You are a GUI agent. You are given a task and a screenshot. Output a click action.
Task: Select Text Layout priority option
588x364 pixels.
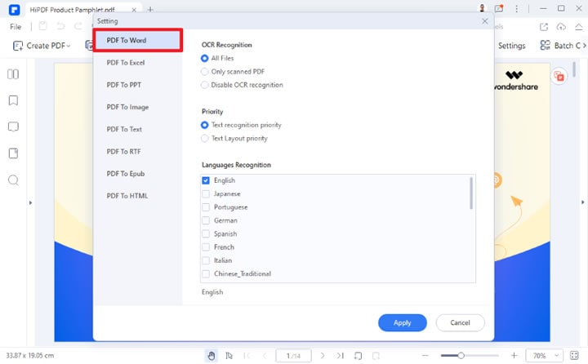tap(204, 138)
